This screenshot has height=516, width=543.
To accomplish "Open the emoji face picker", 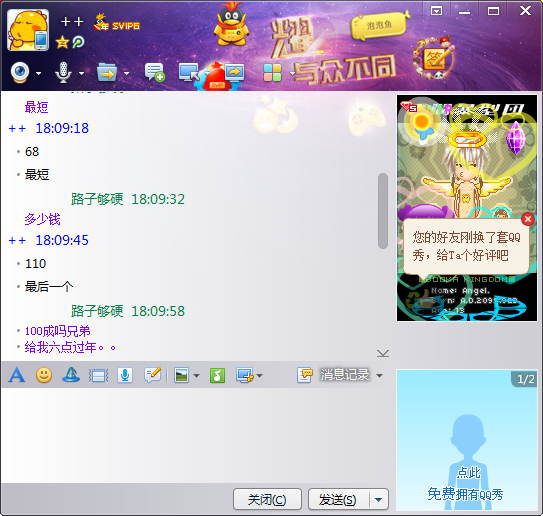I will click(44, 375).
